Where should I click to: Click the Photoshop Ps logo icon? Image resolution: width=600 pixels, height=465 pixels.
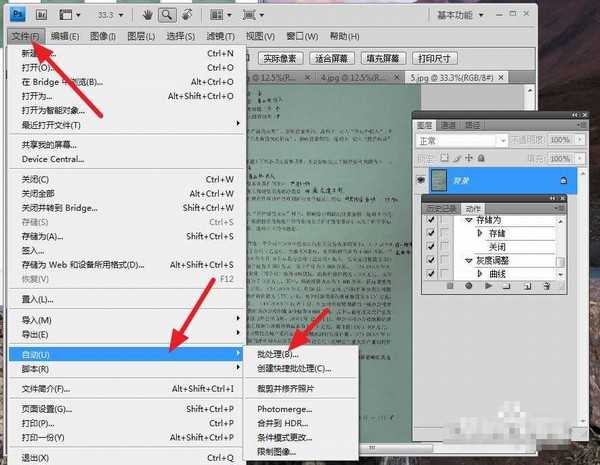tap(17, 15)
